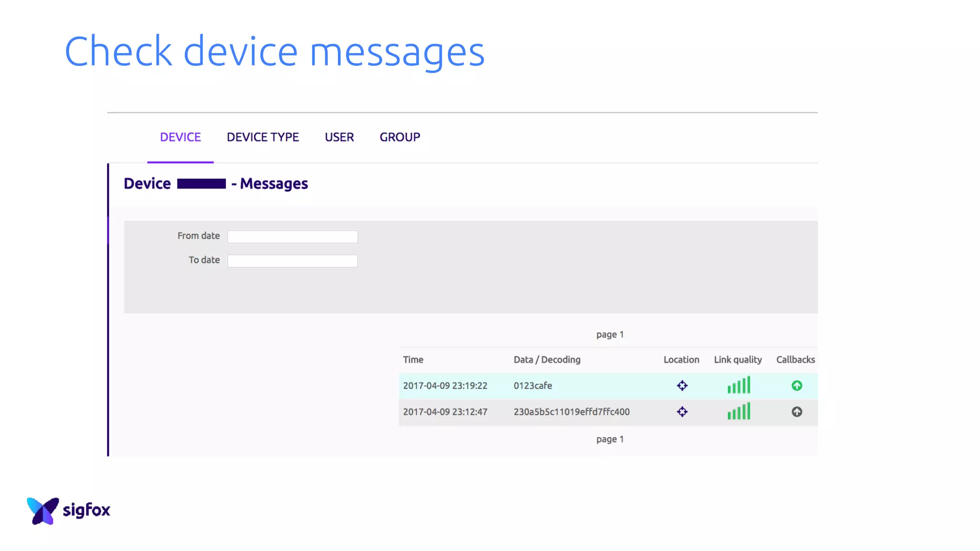Open the GROUP tab
980x551 pixels.
[x=400, y=137]
